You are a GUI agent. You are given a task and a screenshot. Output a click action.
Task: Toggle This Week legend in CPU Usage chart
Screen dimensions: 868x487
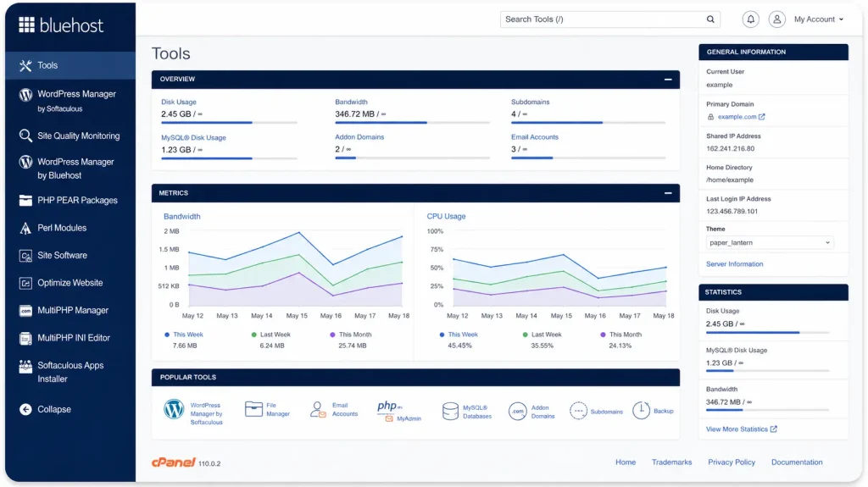point(459,335)
